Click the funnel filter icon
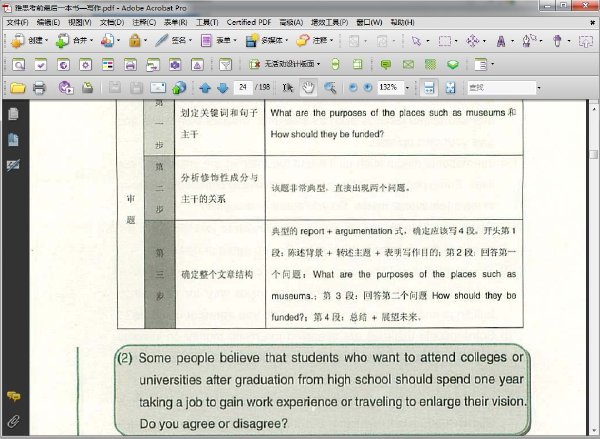The width and height of the screenshot is (600, 439). click(225, 65)
